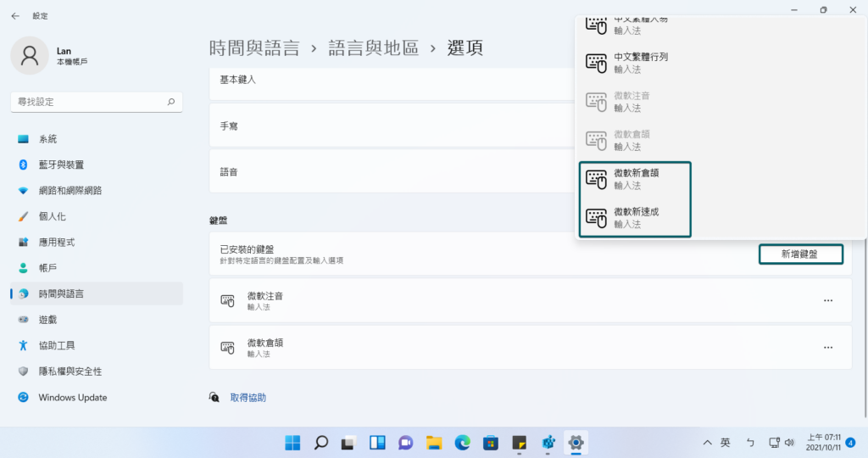Open 隱私權與安全性 settings category
Screen dimensions: 868x458
97,371
